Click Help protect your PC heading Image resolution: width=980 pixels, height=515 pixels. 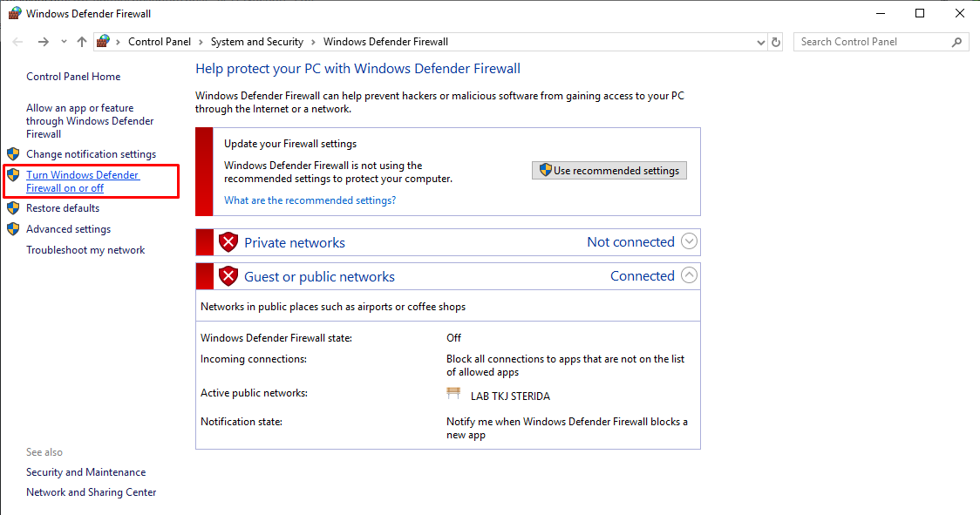[x=357, y=69]
